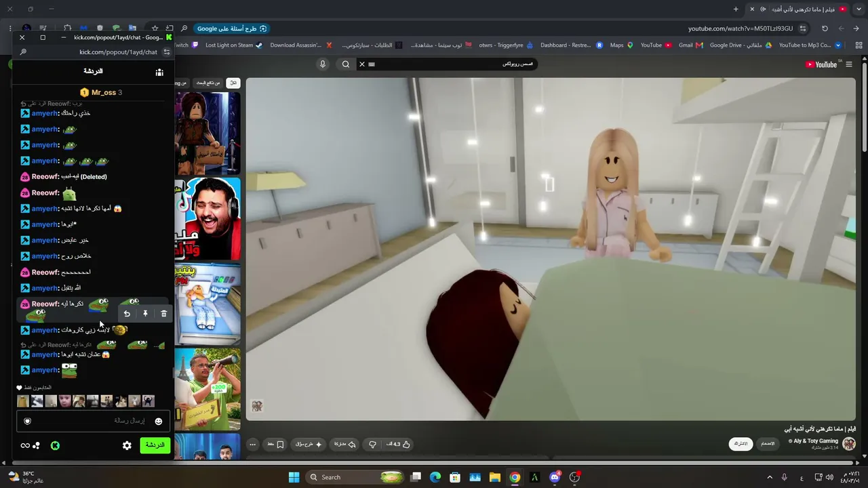Viewport: 868px width, 488px height.
Task: Open chat settings gear in Kick popout
Action: pos(127,445)
